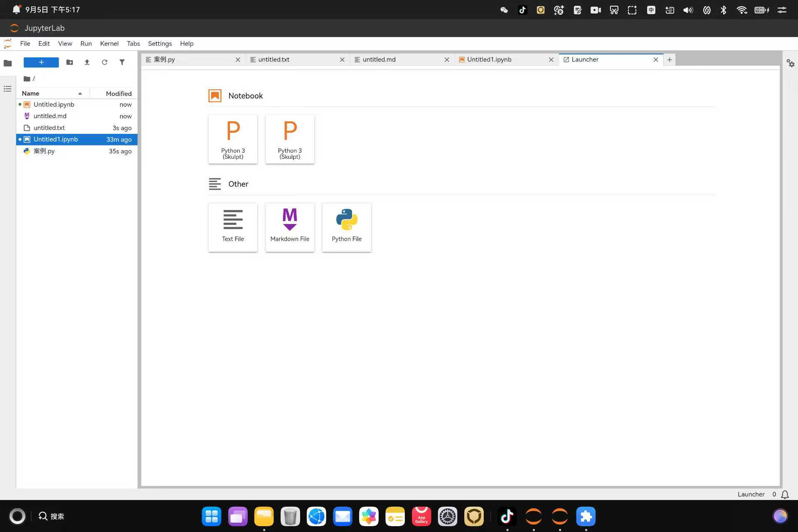Open the View menu
This screenshot has width=798, height=532.
tap(65, 44)
